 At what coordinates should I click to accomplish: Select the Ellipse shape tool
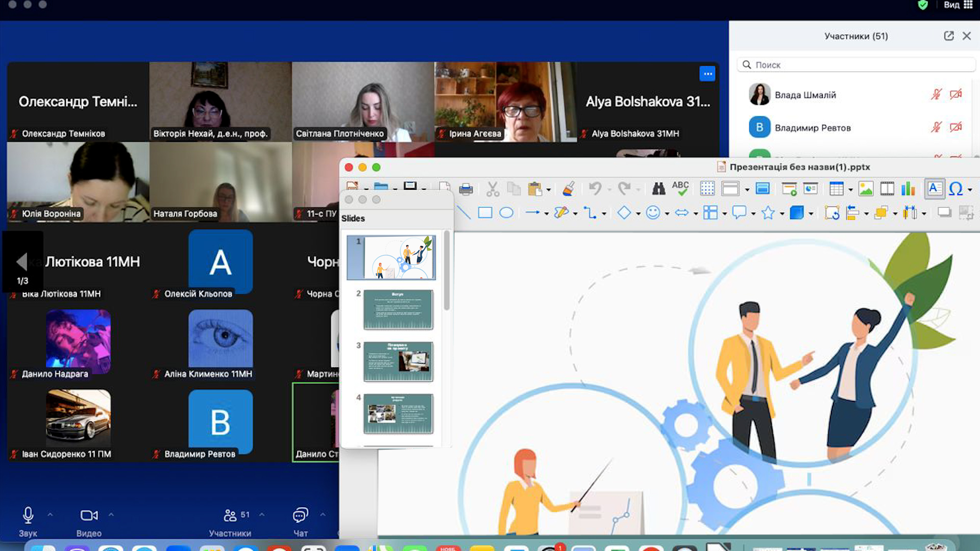(506, 213)
